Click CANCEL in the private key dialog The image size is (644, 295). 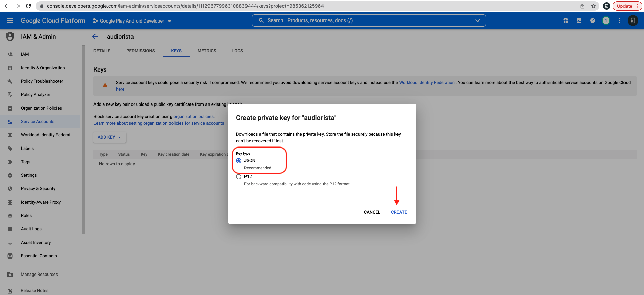pyautogui.click(x=372, y=212)
